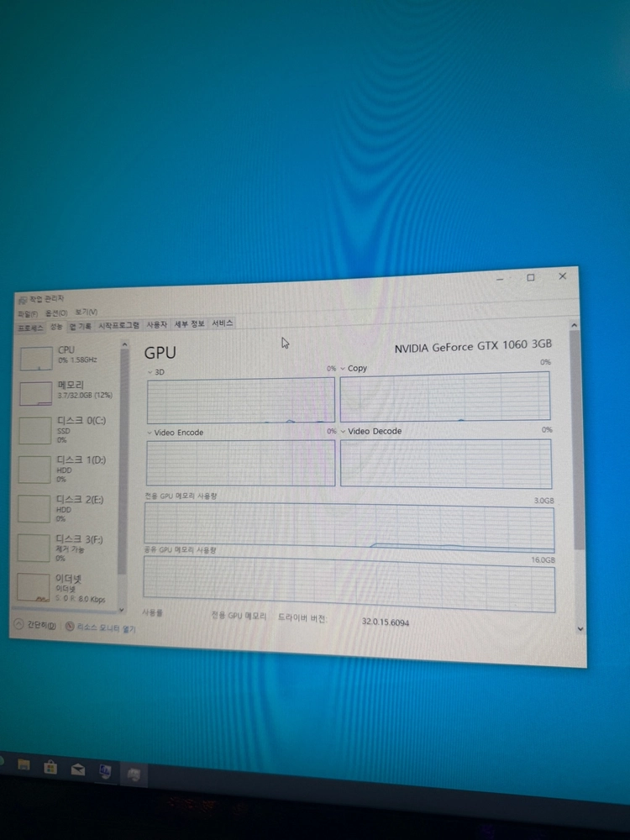
Task: Open the Video Encode engine dropdown
Action: tap(175, 433)
